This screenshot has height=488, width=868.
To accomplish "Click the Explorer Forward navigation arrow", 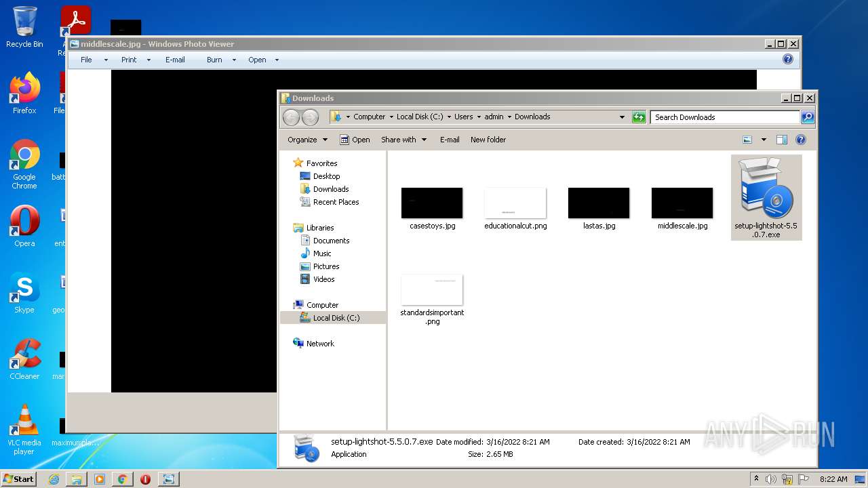I will click(x=310, y=117).
